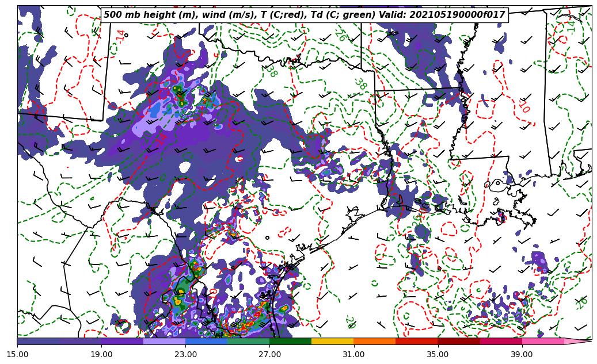Image resolution: width=597 pixels, height=364 pixels.
Task: Click the pointed arrow end of colorbar
Action: point(580,341)
